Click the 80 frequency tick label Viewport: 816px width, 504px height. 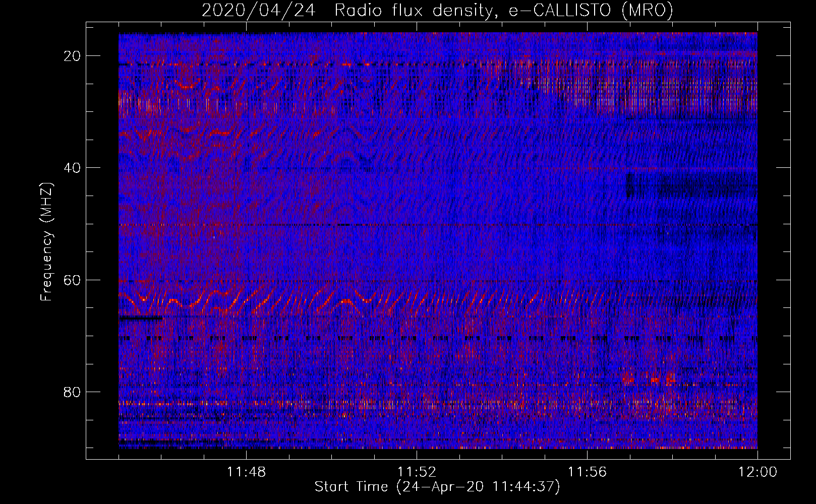point(73,392)
